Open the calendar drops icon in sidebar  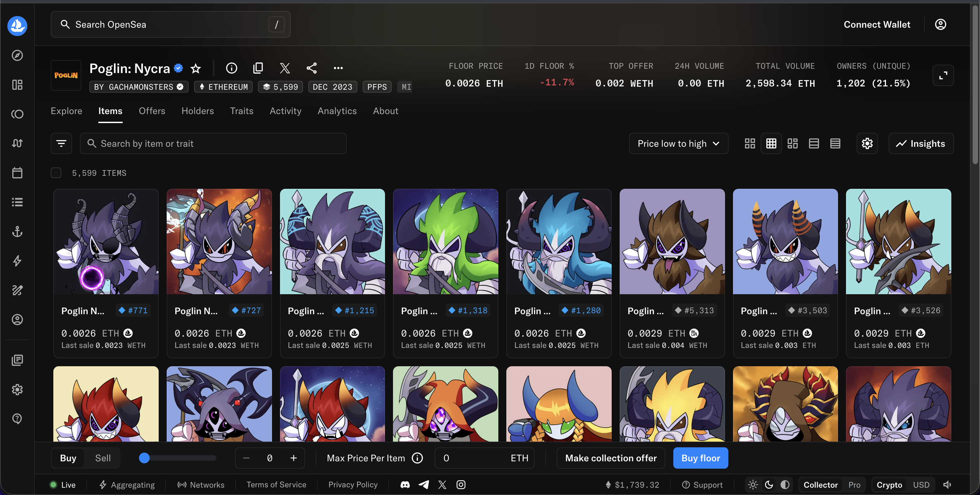tap(17, 172)
